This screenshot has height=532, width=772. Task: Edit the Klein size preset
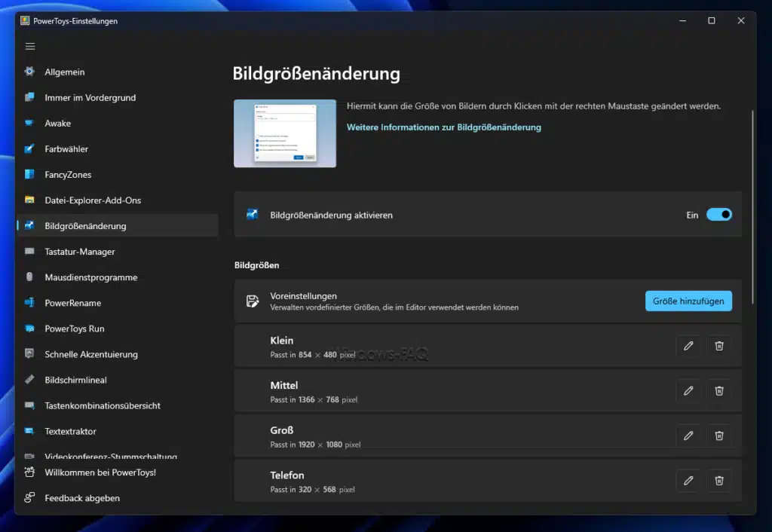(688, 346)
